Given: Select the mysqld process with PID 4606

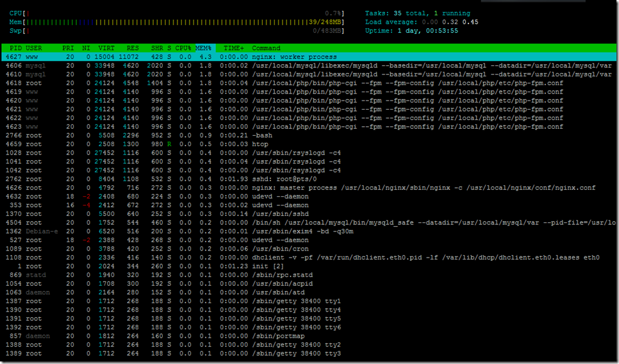Looking at the screenshot, I should point(309,65).
